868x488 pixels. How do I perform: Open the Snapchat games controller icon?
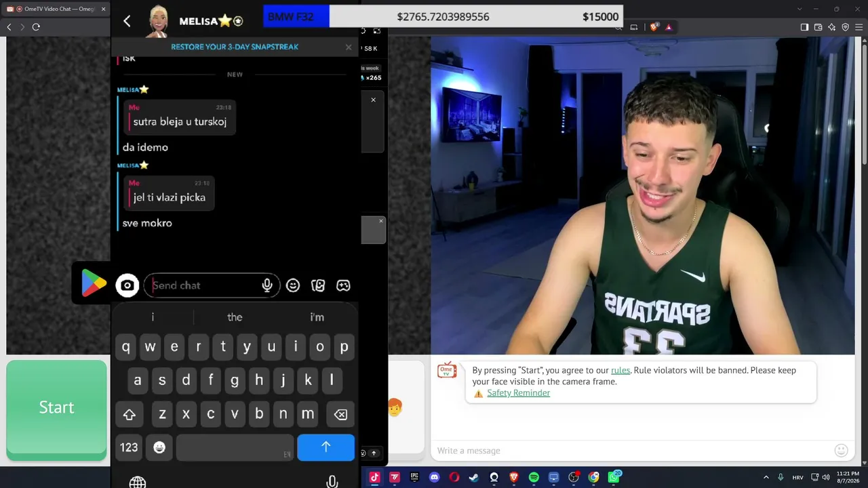344,285
